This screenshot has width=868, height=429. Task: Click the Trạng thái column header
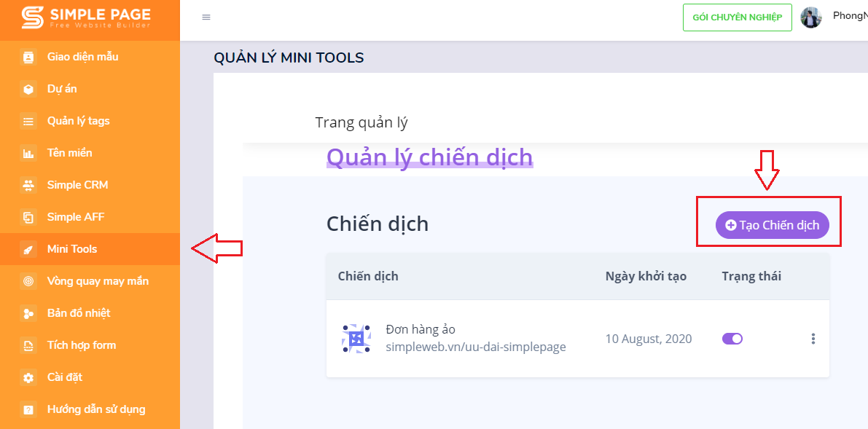751,276
